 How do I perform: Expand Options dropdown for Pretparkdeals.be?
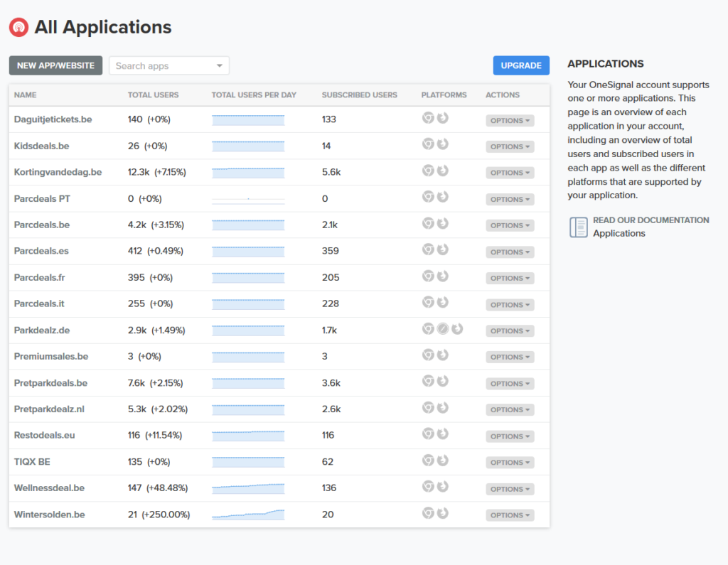click(x=510, y=384)
